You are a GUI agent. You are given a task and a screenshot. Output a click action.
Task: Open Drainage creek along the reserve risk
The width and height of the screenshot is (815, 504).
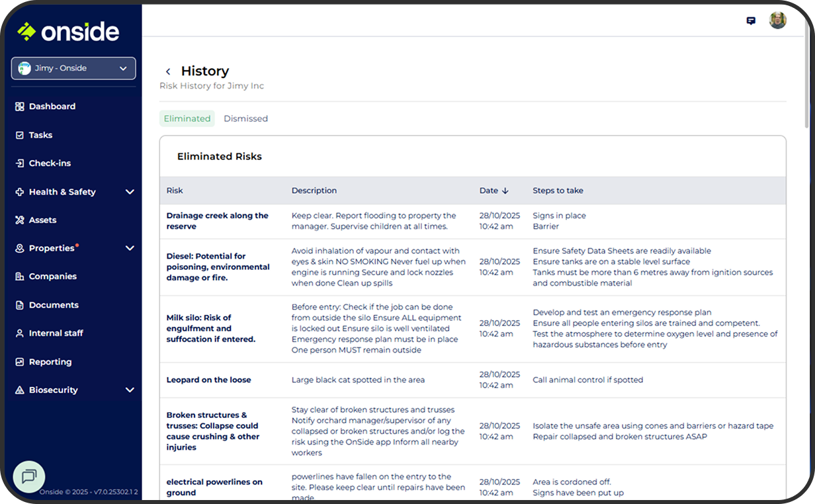click(x=218, y=221)
